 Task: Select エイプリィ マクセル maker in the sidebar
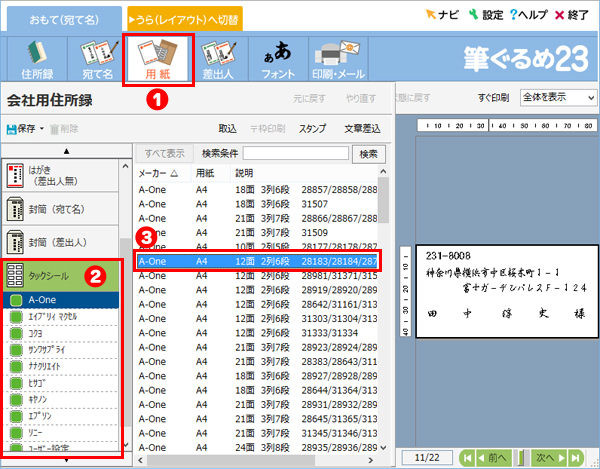(61, 317)
